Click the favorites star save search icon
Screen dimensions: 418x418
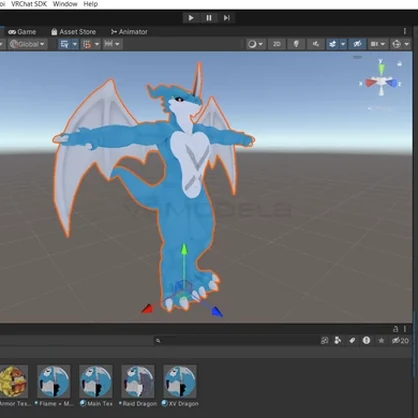[381, 340]
